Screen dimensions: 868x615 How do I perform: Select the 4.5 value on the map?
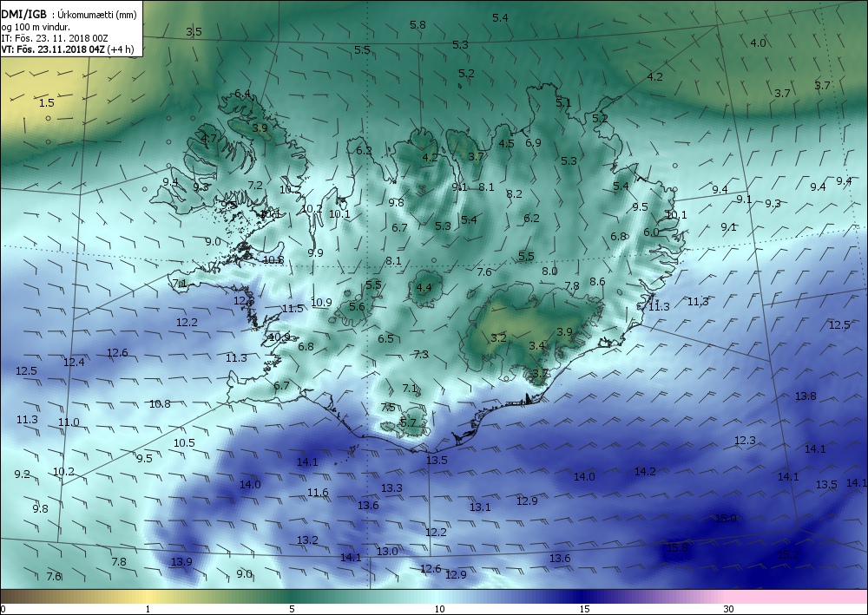[507, 143]
